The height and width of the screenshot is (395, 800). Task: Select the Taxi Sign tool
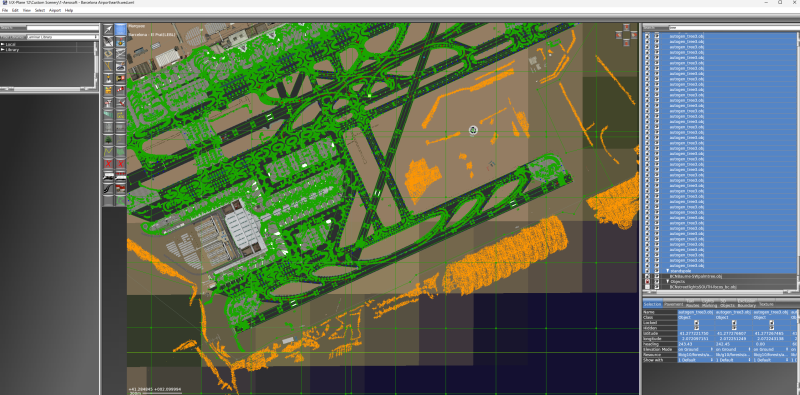[121, 78]
